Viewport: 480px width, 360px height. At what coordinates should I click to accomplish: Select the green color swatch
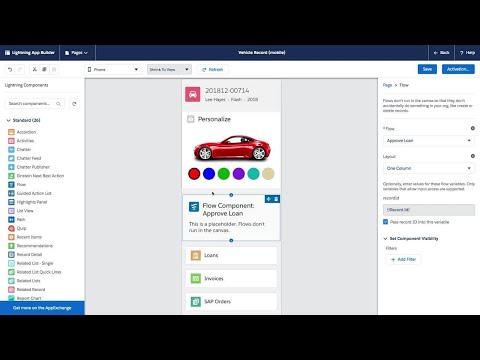[224, 174]
